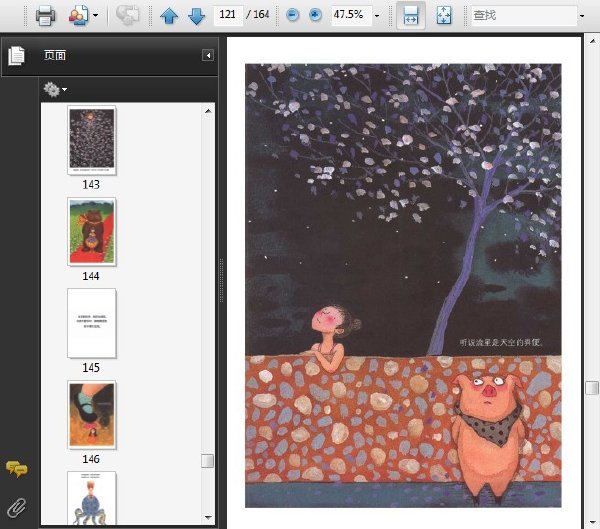Viewport: 600px width, 529px height.
Task: Open the zoom level dropdown arrow
Action: 377,16
